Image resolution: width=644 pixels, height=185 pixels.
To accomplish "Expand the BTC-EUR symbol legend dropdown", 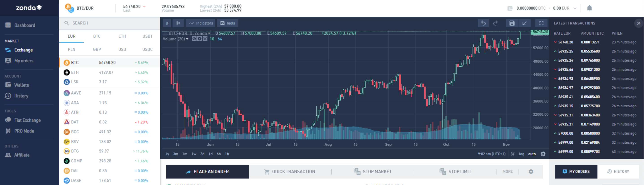I will [x=209, y=33].
